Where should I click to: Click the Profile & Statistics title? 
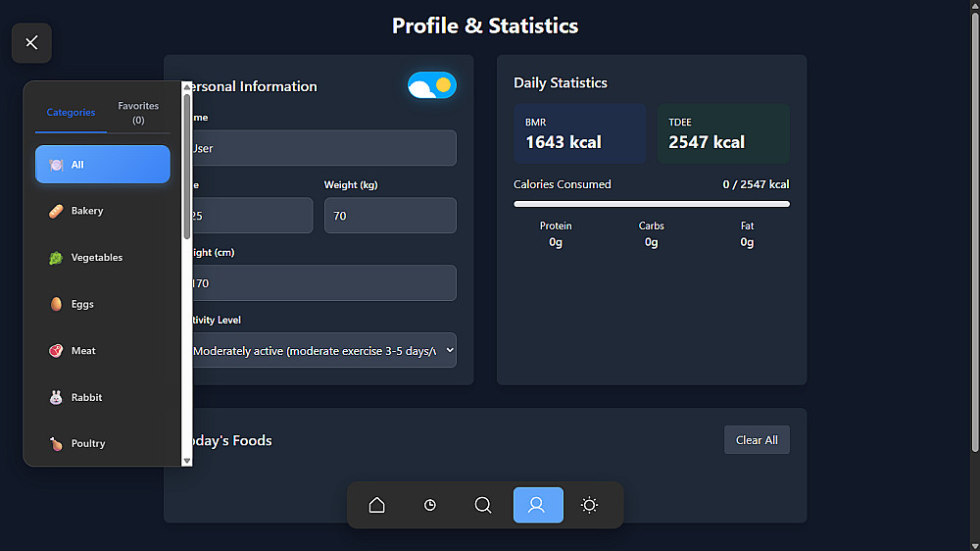[x=485, y=25]
